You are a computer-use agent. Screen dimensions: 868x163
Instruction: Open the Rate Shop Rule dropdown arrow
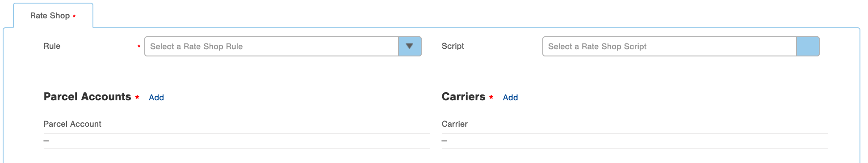pyautogui.click(x=410, y=47)
